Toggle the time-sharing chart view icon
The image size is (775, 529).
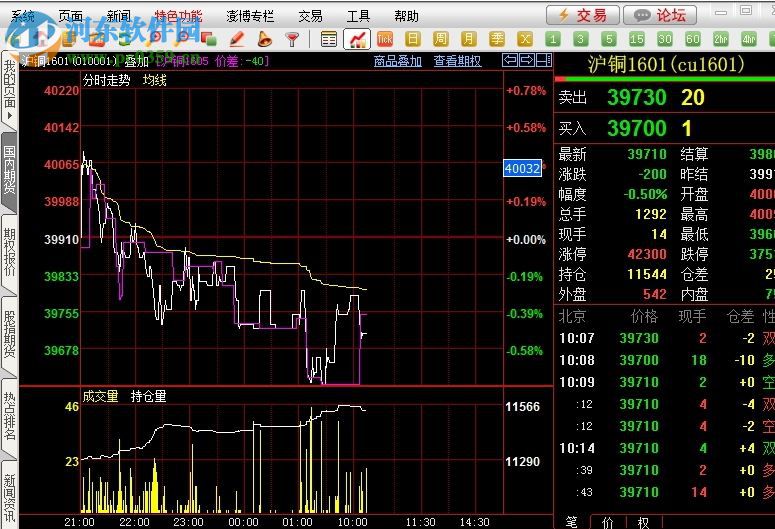(357, 39)
